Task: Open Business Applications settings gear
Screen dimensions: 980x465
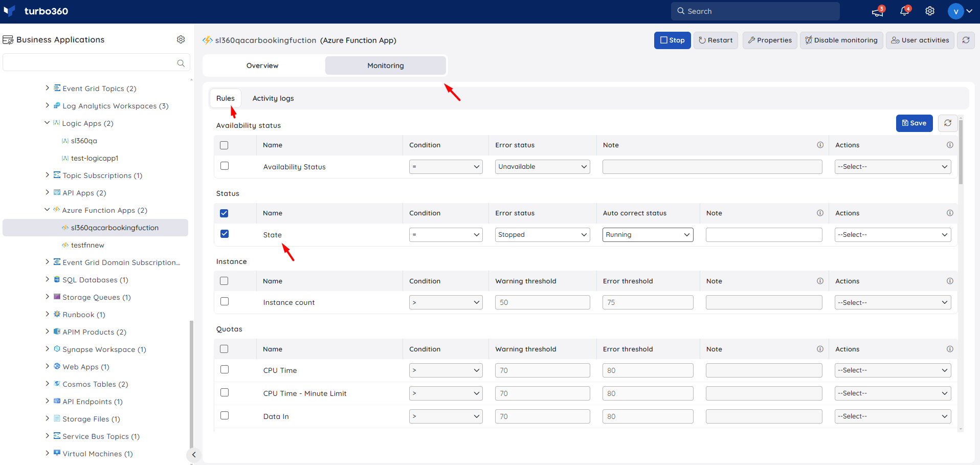Action: (181, 39)
